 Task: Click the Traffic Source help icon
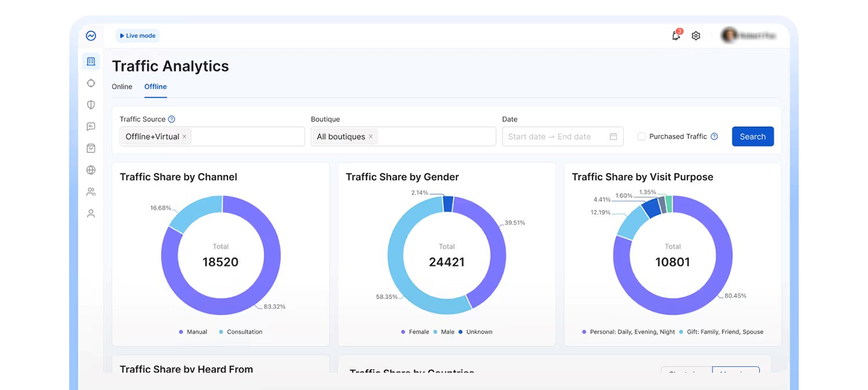[172, 119]
